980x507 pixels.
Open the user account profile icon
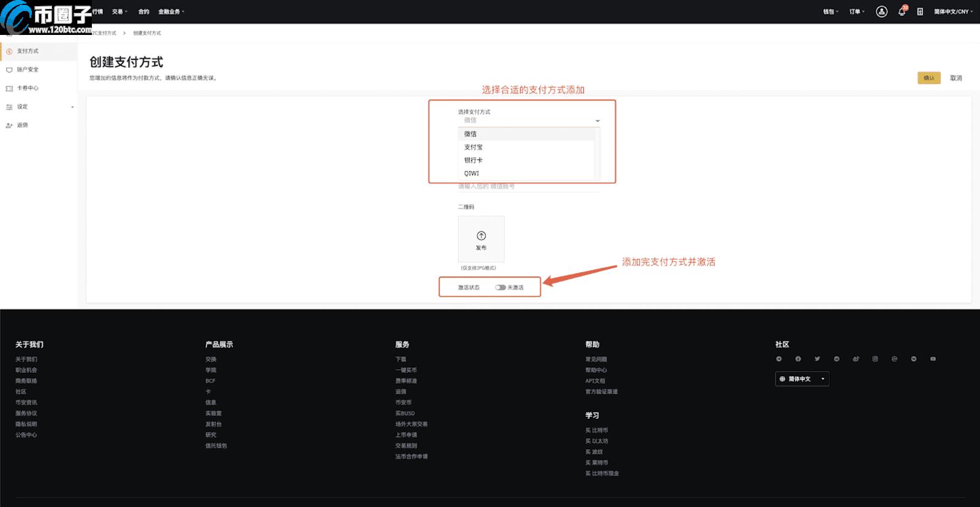(881, 12)
